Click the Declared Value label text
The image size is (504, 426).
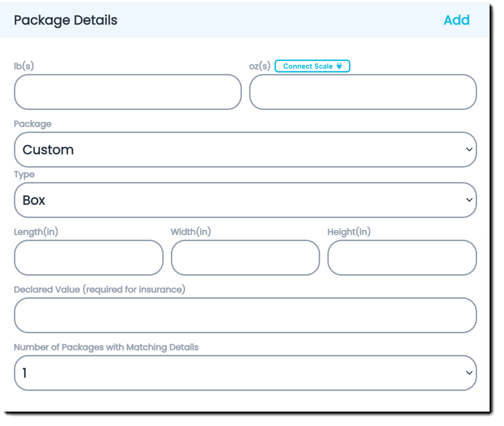coord(99,290)
